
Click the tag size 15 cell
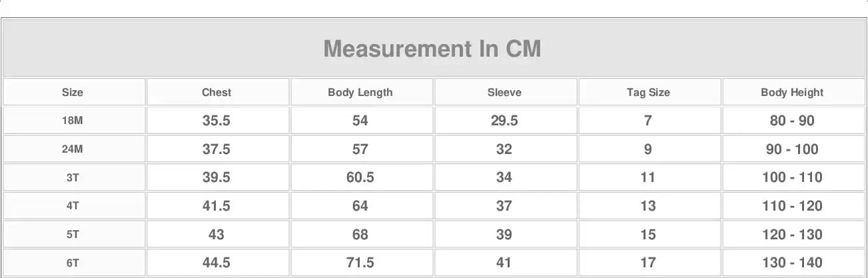coord(648,235)
